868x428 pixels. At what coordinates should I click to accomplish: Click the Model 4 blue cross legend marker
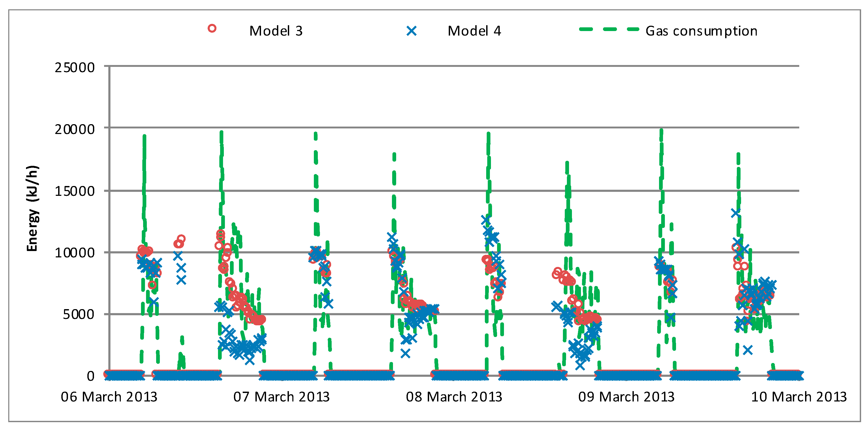pos(411,31)
